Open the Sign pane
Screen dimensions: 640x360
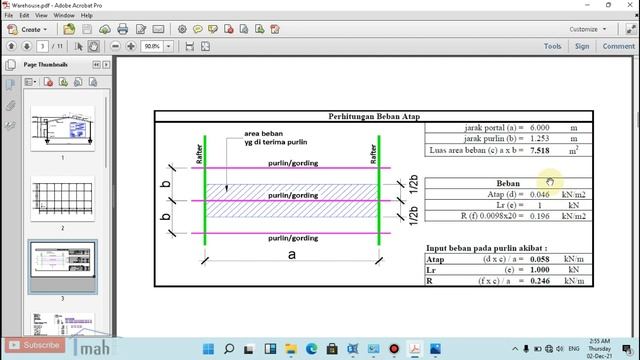[582, 46]
